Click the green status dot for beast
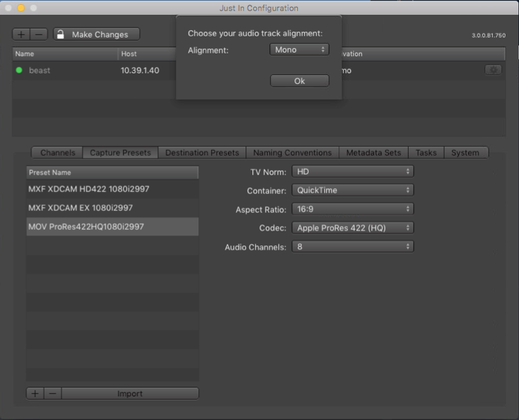This screenshot has width=519, height=420. coord(19,70)
